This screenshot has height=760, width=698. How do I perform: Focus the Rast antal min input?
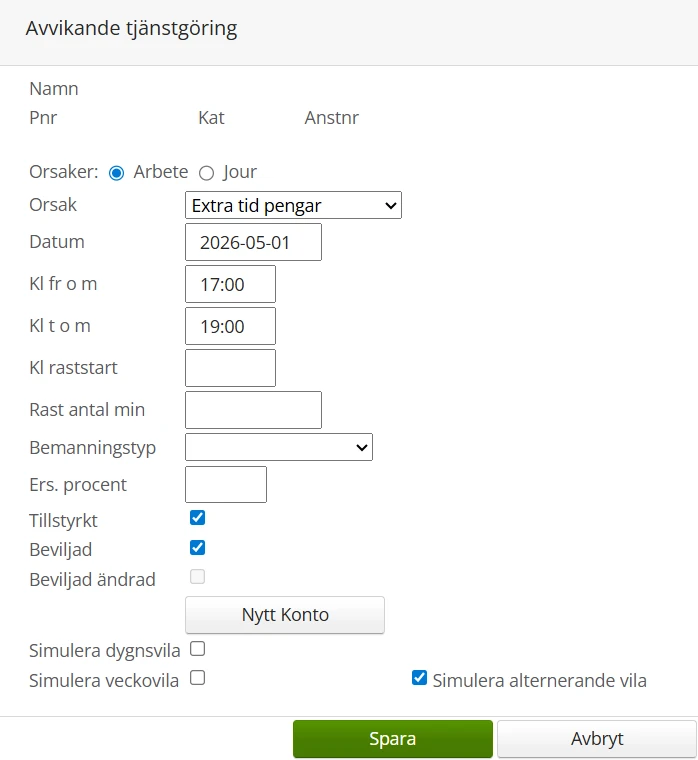click(x=254, y=410)
